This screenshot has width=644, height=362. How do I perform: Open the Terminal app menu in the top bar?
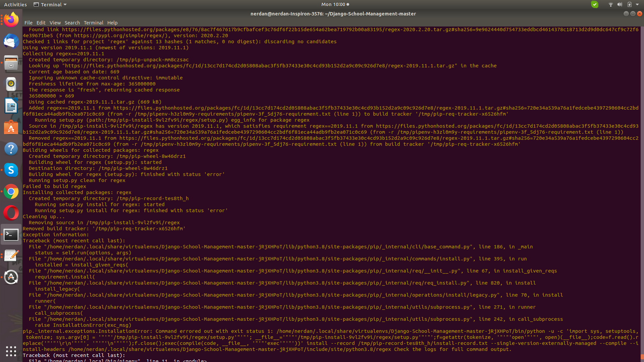50,4
